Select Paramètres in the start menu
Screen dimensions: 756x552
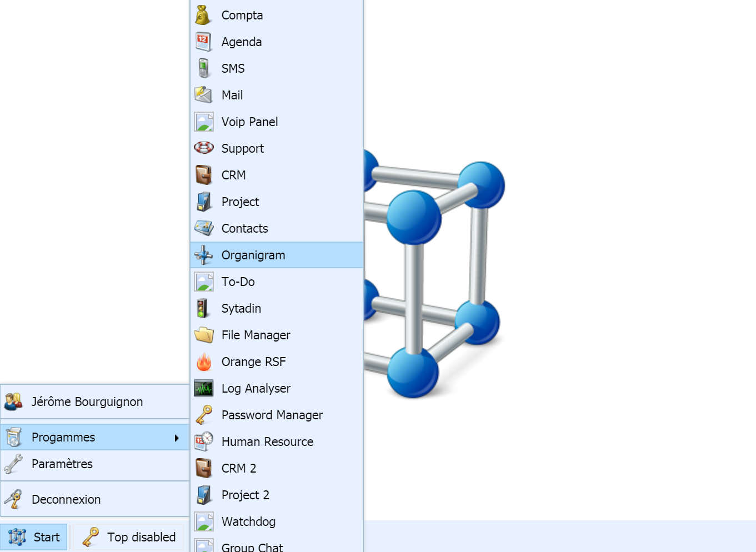[x=62, y=464]
